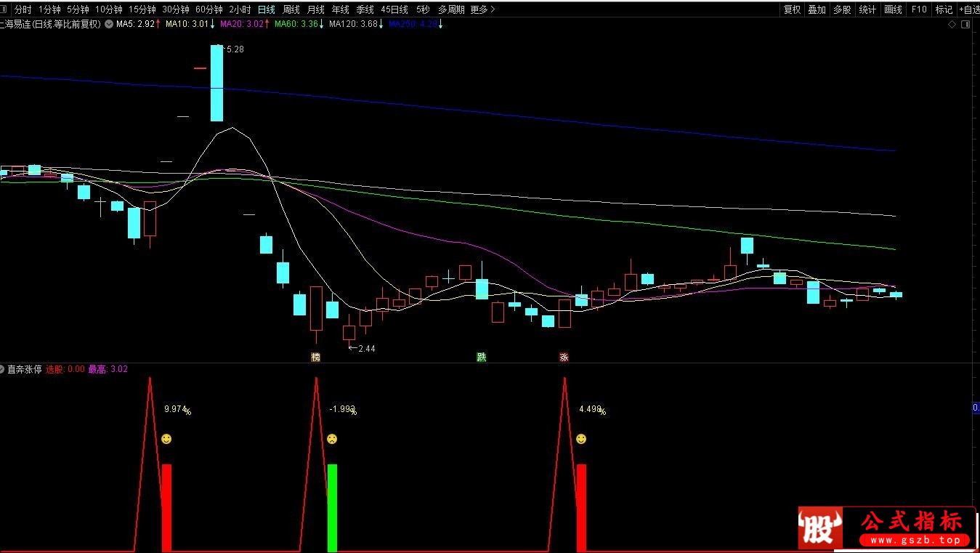This screenshot has width=980, height=553.
Task: Click the green signal bar in indicator panel
Action: [332, 508]
